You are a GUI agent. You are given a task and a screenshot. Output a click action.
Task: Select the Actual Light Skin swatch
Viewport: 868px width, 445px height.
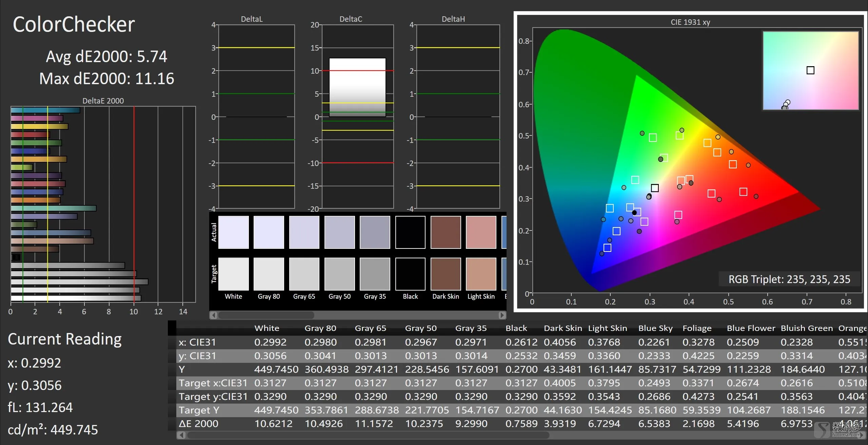click(x=481, y=232)
